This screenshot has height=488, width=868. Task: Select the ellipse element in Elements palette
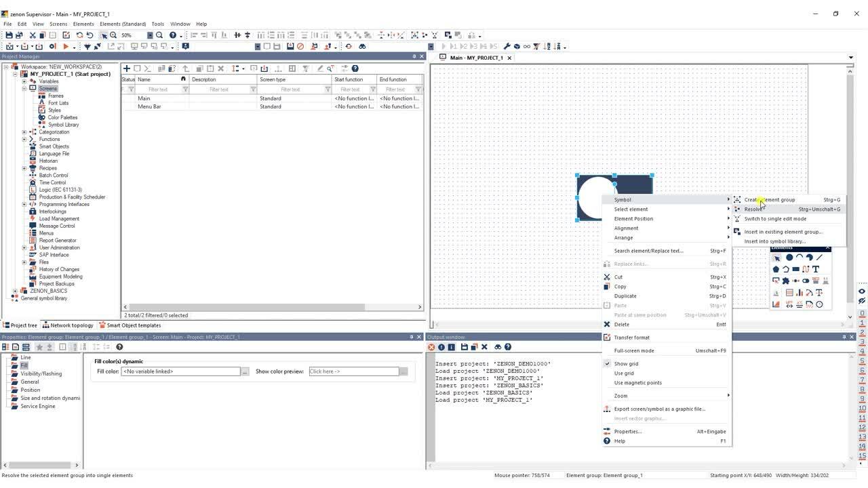(x=789, y=257)
